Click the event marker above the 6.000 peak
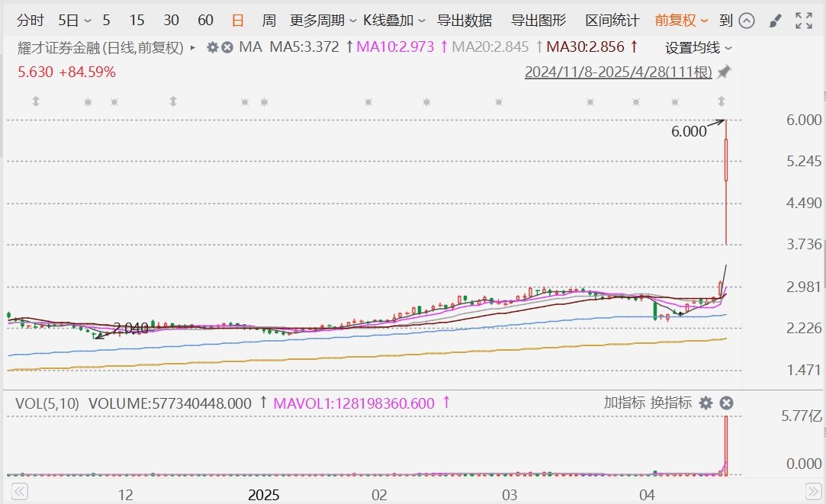 [722, 101]
